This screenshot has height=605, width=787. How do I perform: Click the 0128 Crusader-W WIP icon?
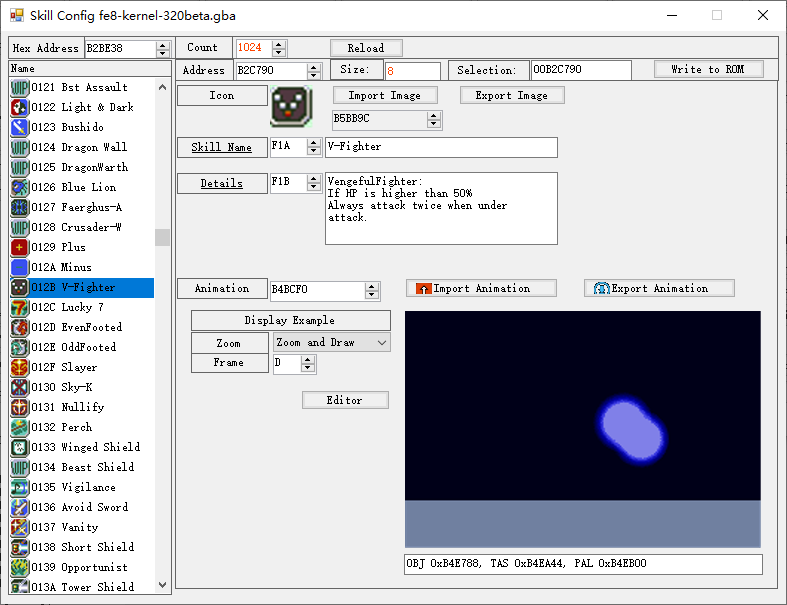pos(20,227)
